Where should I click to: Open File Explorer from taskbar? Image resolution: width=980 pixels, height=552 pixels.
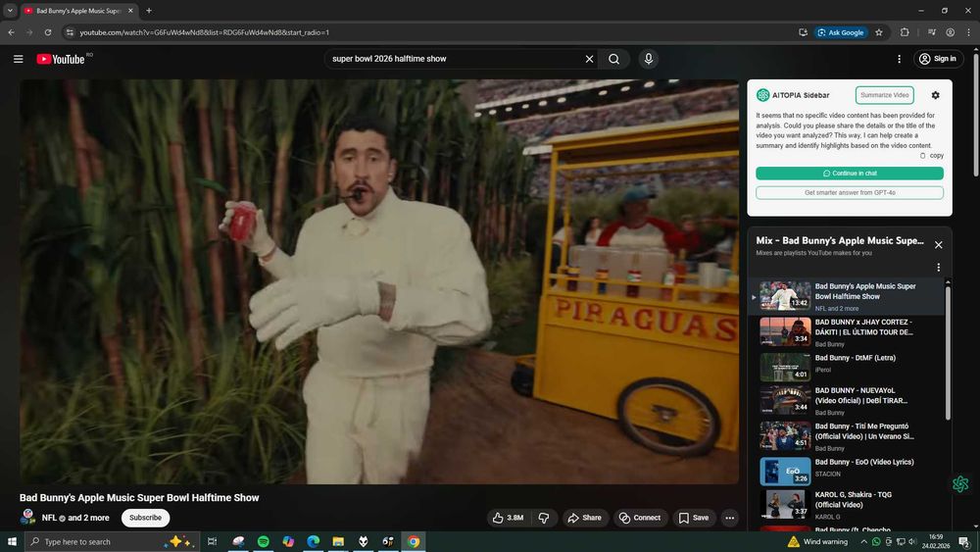coord(338,541)
